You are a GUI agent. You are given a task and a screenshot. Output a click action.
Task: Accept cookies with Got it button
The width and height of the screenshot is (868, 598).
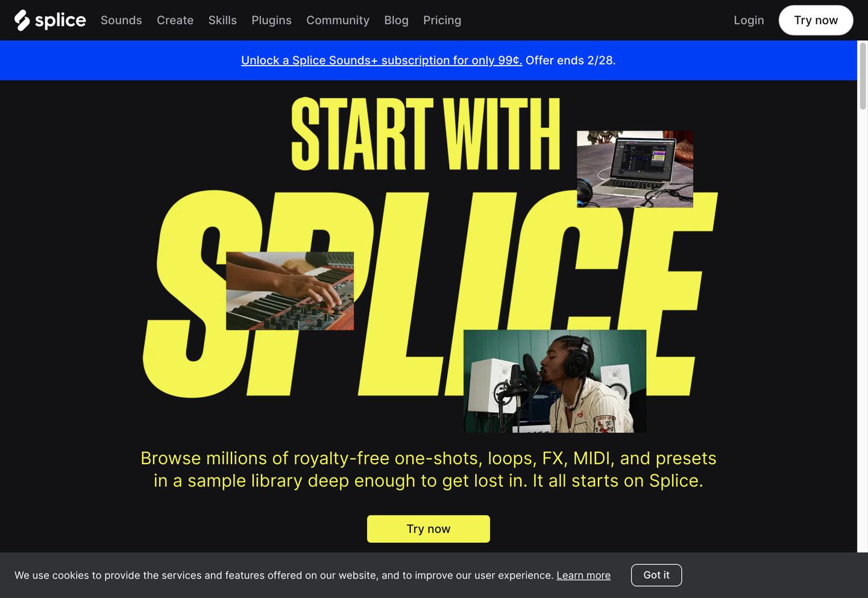pos(656,575)
